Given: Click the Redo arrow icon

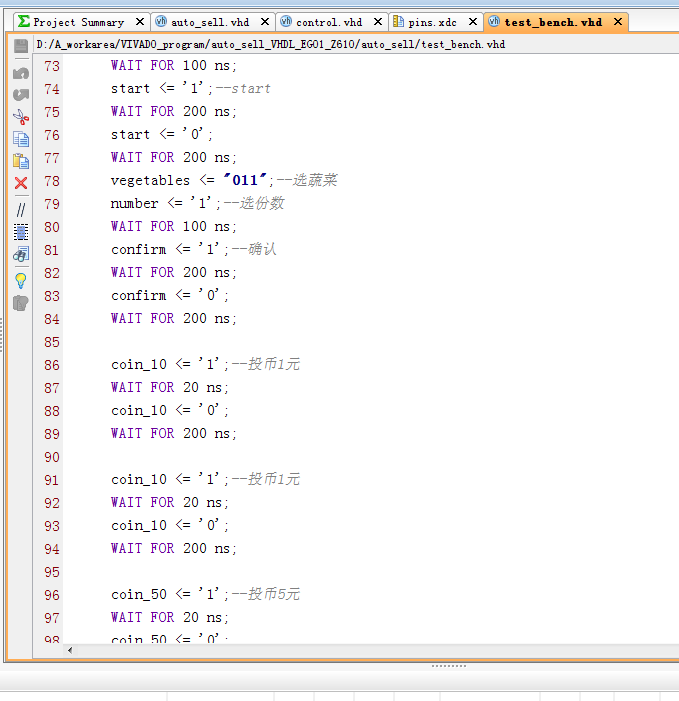Looking at the screenshot, I should point(20,94).
